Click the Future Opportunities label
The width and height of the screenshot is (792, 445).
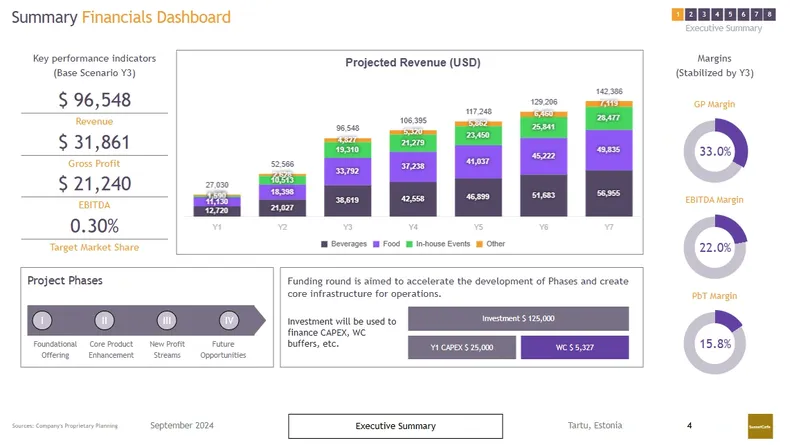click(223, 350)
